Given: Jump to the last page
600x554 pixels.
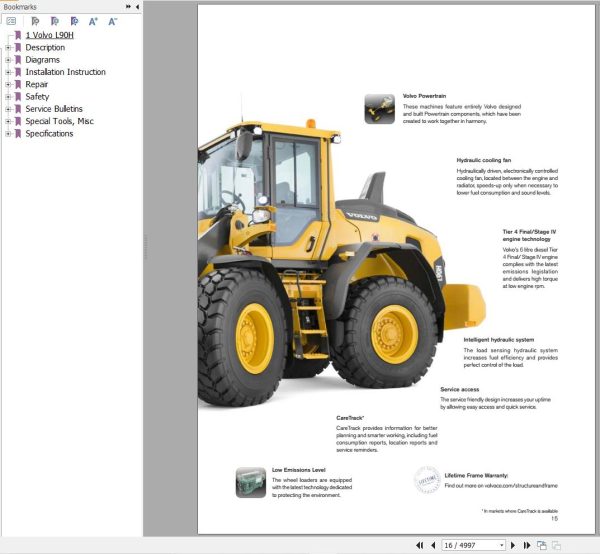Looking at the screenshot, I should tap(527, 545).
